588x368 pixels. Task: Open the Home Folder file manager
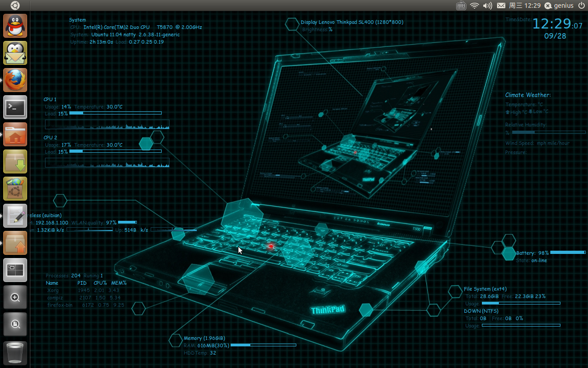coord(15,134)
